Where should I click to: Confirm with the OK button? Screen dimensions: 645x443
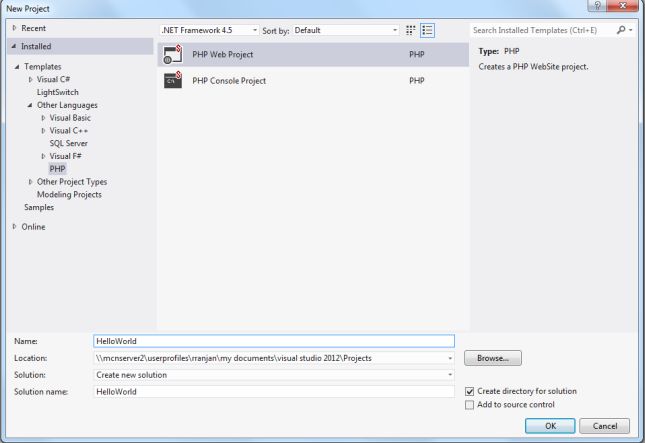(x=550, y=426)
